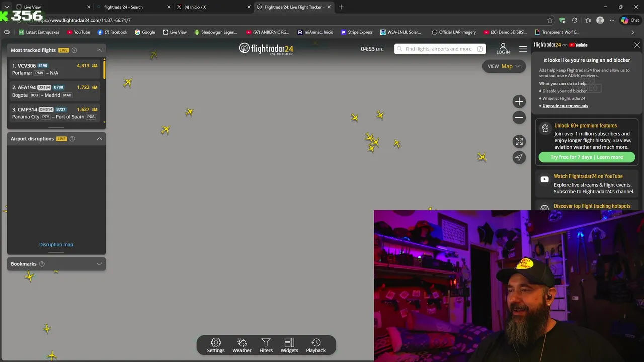The height and width of the screenshot is (362, 644).
Task: Show more bookmarks bar items chevron
Action: click(x=632, y=32)
